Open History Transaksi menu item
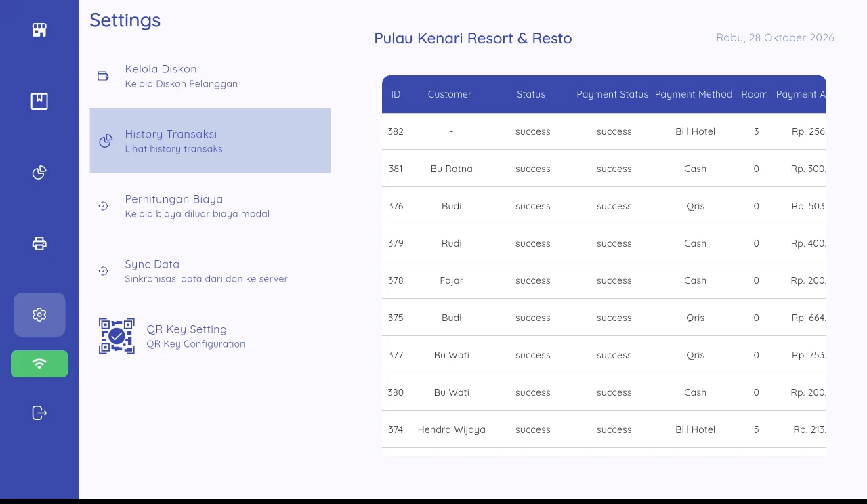Image resolution: width=867 pixels, height=504 pixels. [210, 141]
